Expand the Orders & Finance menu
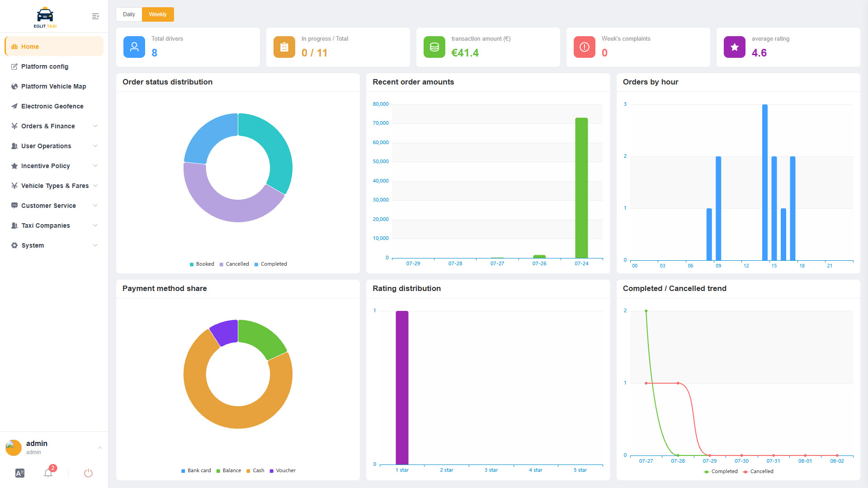The image size is (868, 488). coord(54,126)
